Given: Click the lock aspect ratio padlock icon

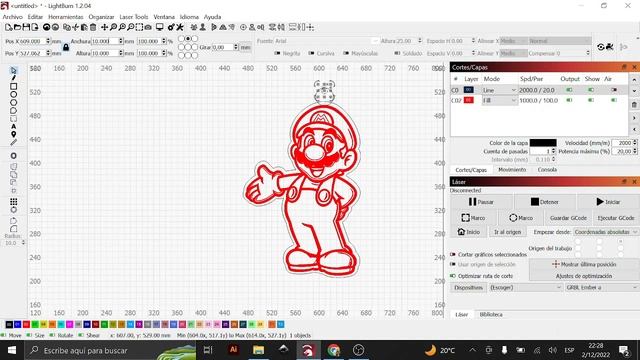Looking at the screenshot, I should [66, 48].
